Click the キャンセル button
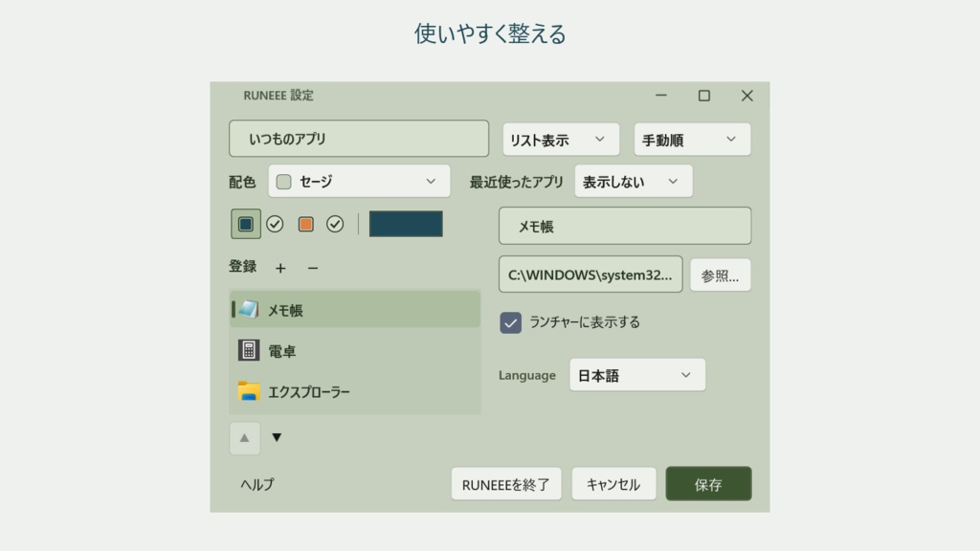This screenshot has width=980, height=551. coord(613,483)
